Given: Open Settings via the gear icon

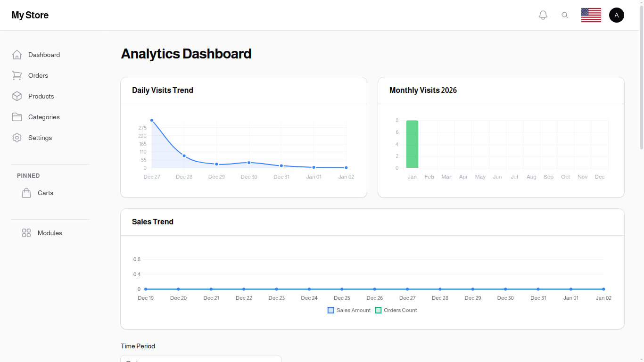Looking at the screenshot, I should [17, 138].
